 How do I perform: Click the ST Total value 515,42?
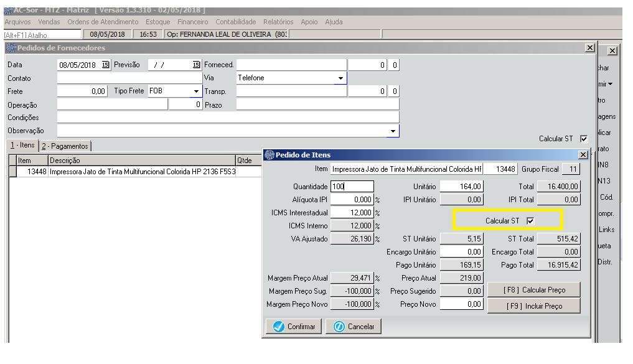[x=559, y=239]
